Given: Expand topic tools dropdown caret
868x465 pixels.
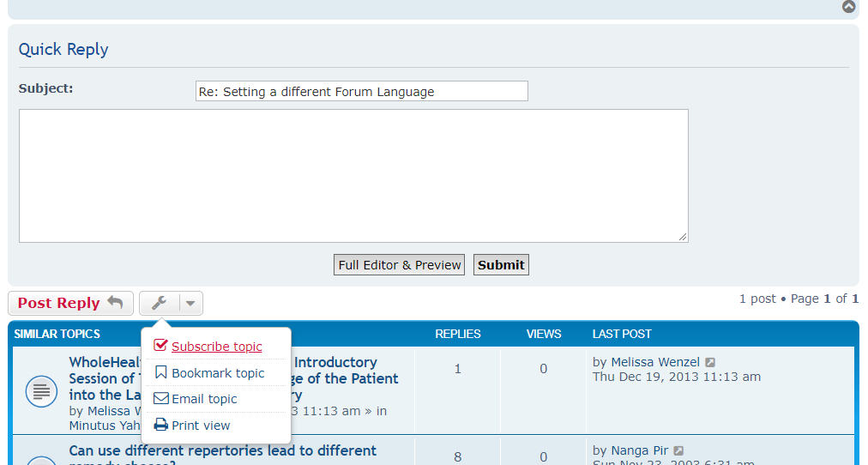Looking at the screenshot, I should [x=190, y=304].
